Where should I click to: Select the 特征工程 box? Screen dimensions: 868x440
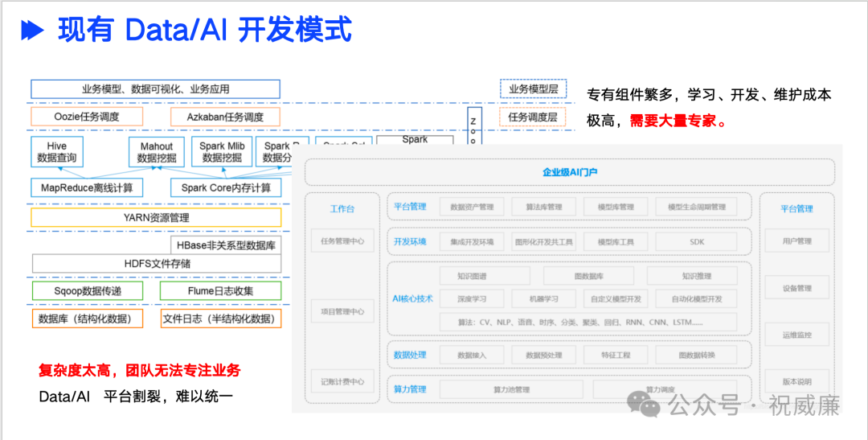coord(618,355)
